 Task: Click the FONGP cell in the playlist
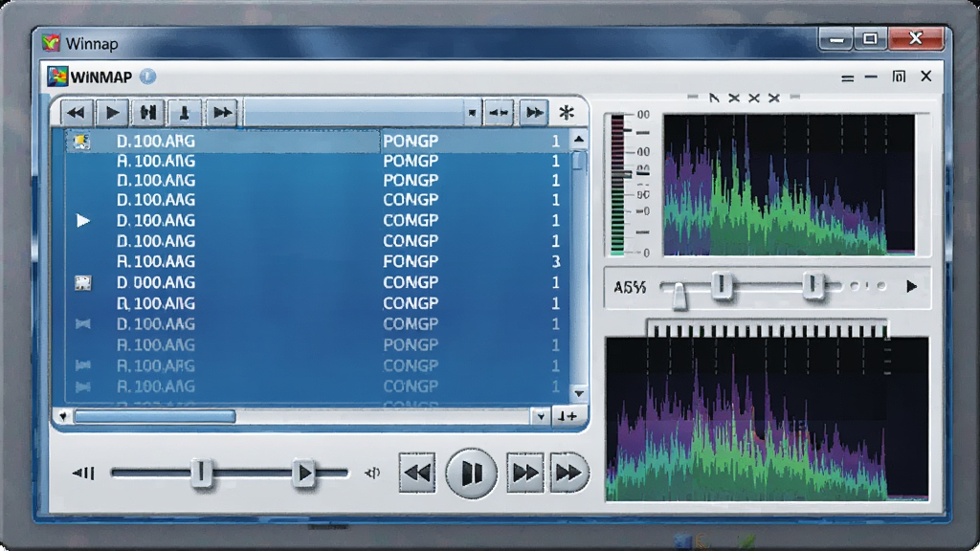tap(411, 261)
